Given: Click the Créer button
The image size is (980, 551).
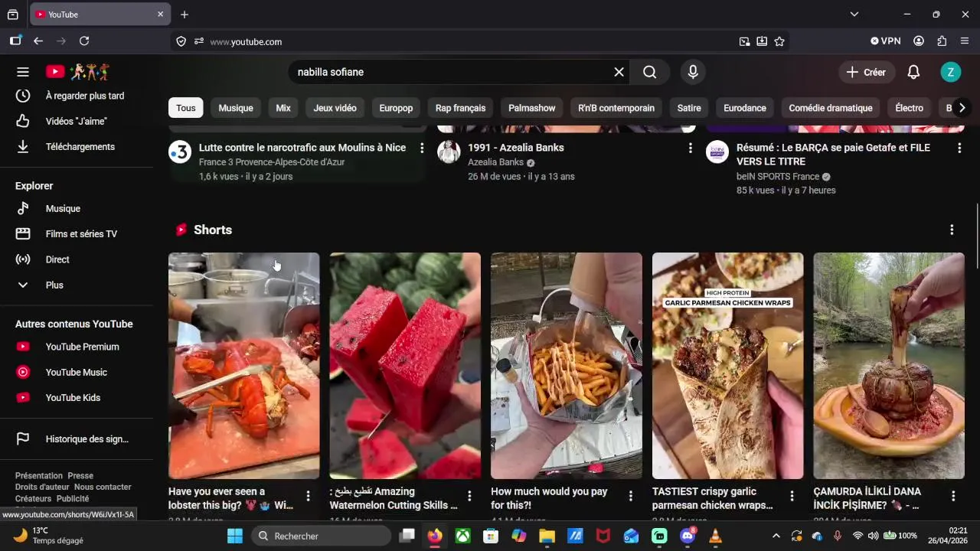Looking at the screenshot, I should pos(867,72).
